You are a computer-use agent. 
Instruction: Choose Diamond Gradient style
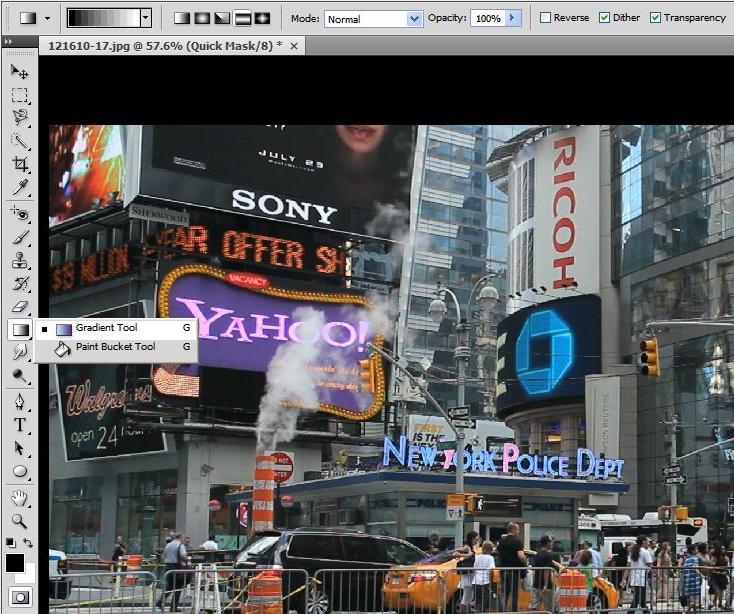pyautogui.click(x=263, y=18)
